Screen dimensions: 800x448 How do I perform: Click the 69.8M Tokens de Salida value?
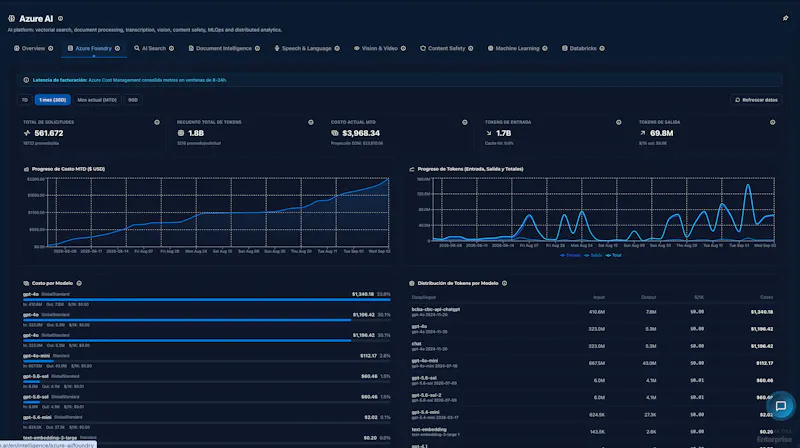coord(661,133)
